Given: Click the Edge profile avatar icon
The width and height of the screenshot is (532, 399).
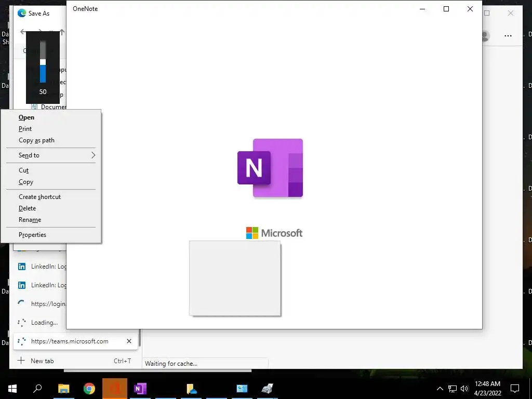Looking at the screenshot, I should pos(486,36).
